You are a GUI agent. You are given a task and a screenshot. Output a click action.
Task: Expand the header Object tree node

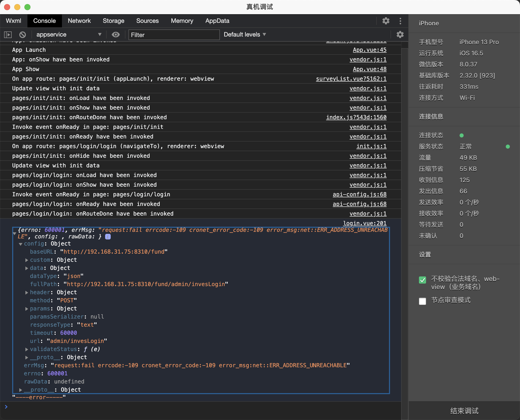click(27, 292)
